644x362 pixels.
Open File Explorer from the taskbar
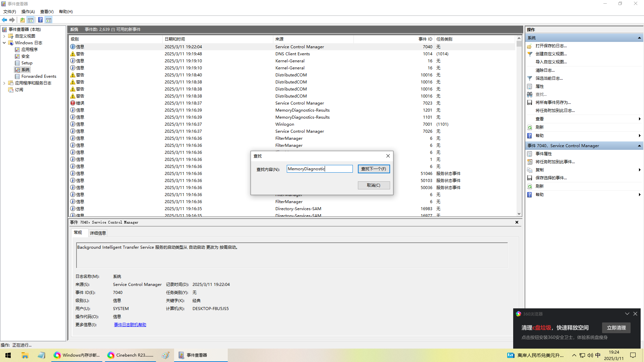[25, 355]
